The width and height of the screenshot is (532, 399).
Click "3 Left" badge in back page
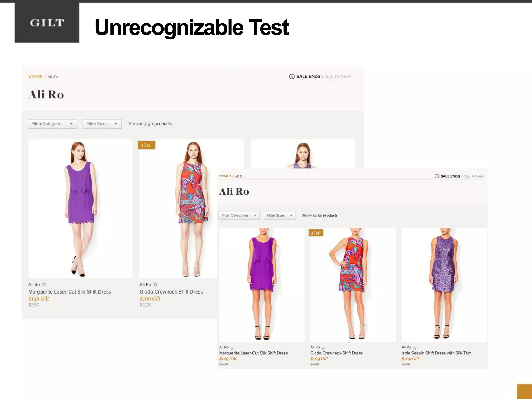point(147,145)
